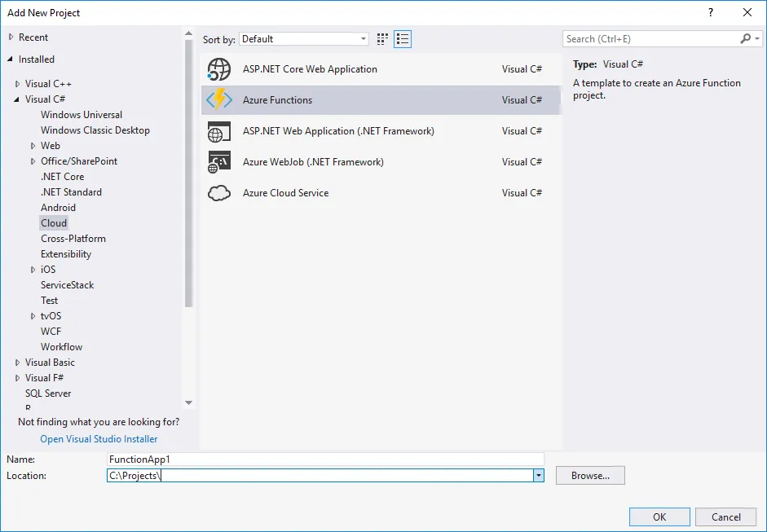Image resolution: width=767 pixels, height=532 pixels.
Task: Expand the Visual F# node arrow
Action: (x=18, y=378)
